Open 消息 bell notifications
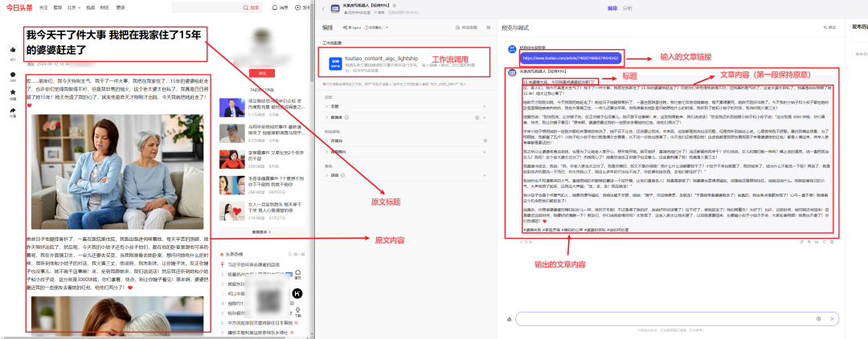 click(x=280, y=8)
